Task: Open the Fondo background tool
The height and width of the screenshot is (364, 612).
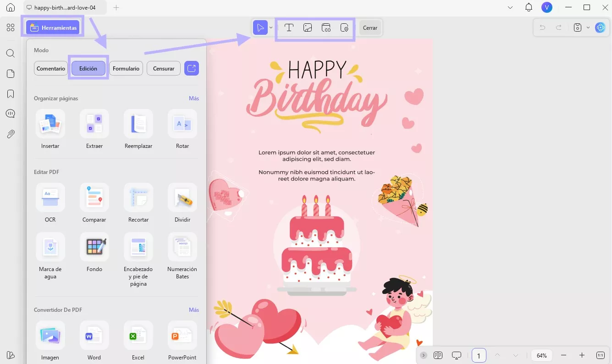Action: tap(94, 252)
